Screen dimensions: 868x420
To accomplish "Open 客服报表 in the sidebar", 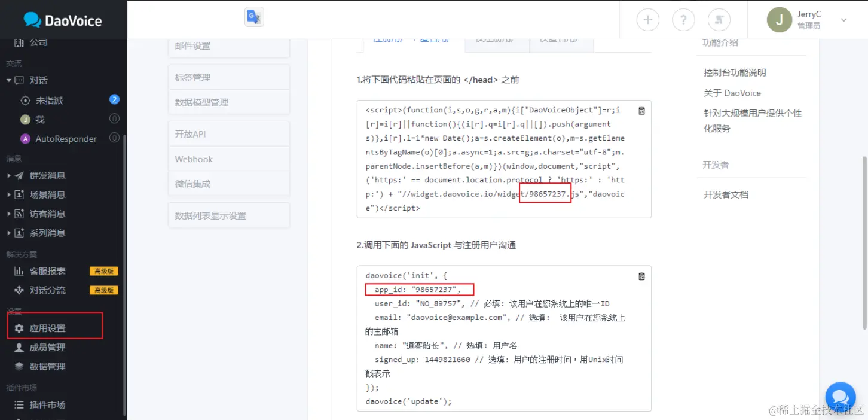I will (x=48, y=271).
